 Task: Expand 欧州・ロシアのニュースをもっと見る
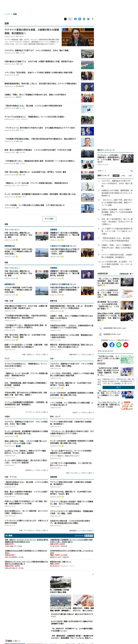coord(80,473)
